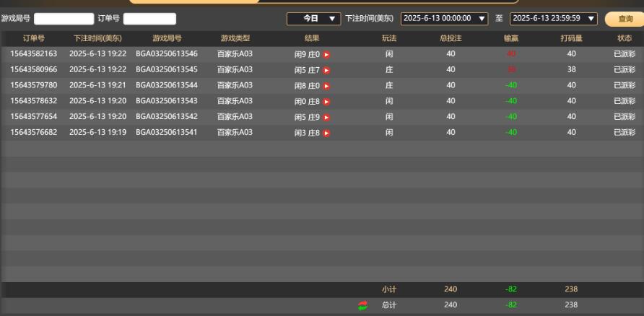Click the 输赢 column header
Image resolution: width=644 pixels, height=316 pixels.
(511, 38)
